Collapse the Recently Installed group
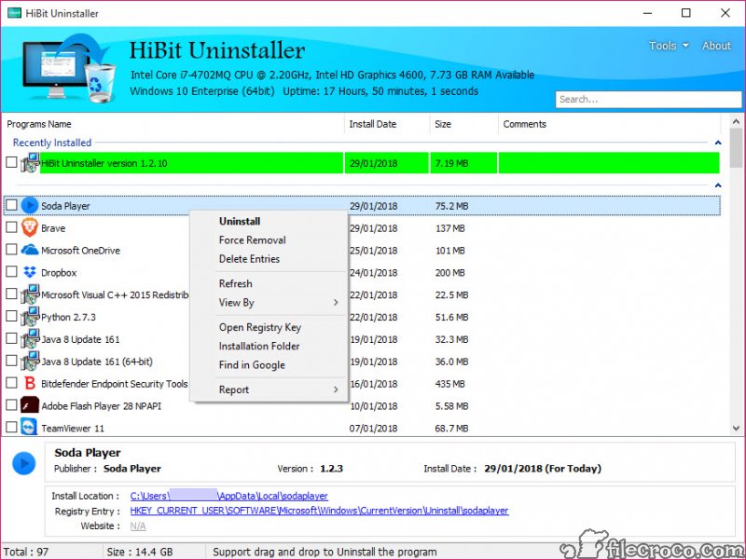This screenshot has height=560, width=746. point(718,143)
